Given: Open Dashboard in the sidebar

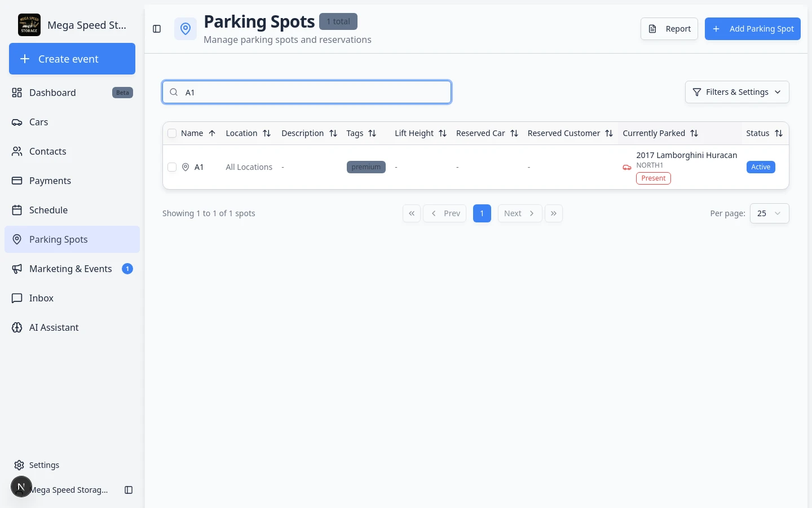Looking at the screenshot, I should [x=72, y=93].
